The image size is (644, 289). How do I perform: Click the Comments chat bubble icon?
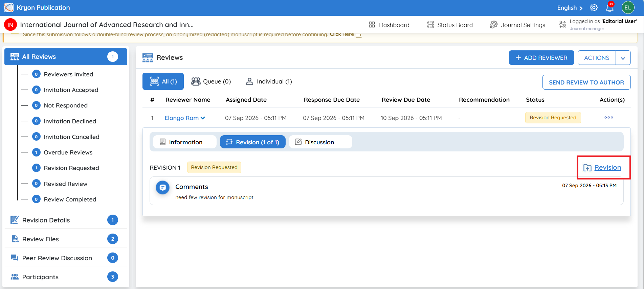coord(162,187)
